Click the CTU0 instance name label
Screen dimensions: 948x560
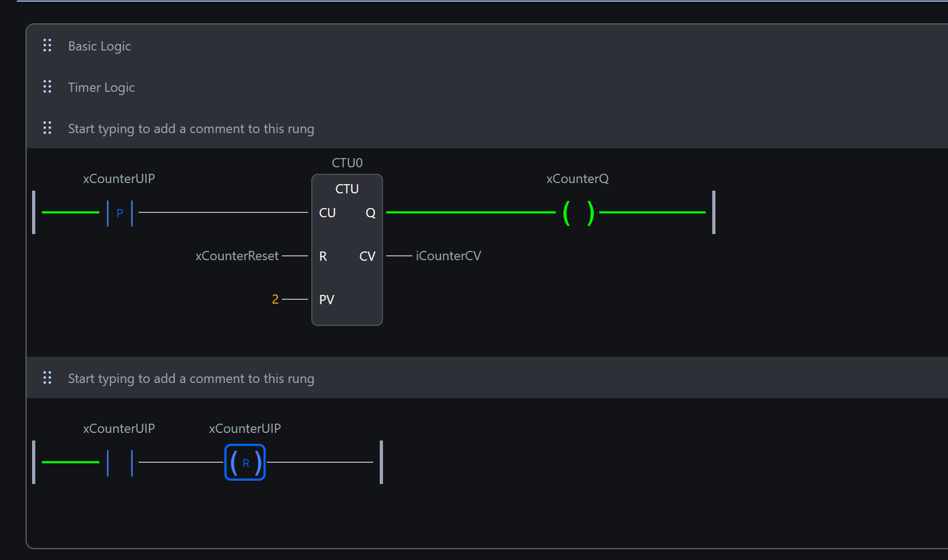[347, 163]
